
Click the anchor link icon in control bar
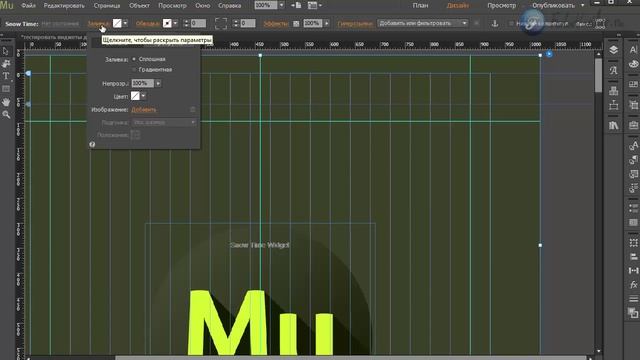(x=495, y=24)
